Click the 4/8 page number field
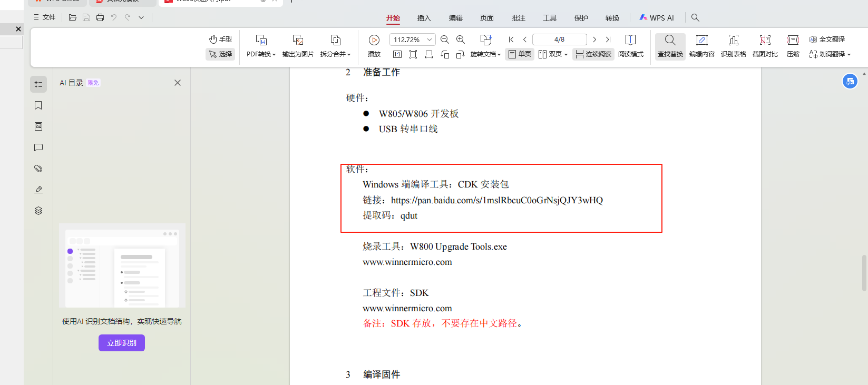868x385 pixels. 560,40
